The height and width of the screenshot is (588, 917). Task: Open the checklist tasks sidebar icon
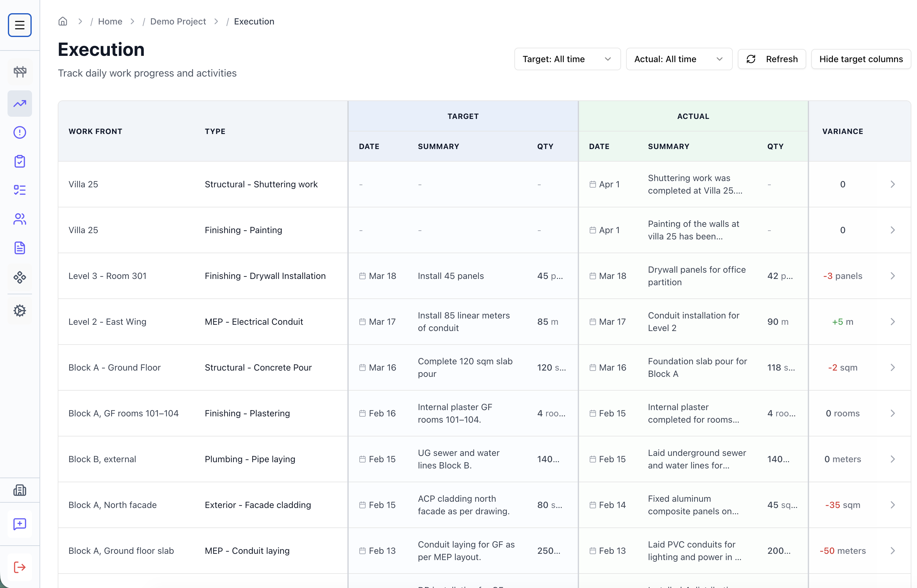19,190
